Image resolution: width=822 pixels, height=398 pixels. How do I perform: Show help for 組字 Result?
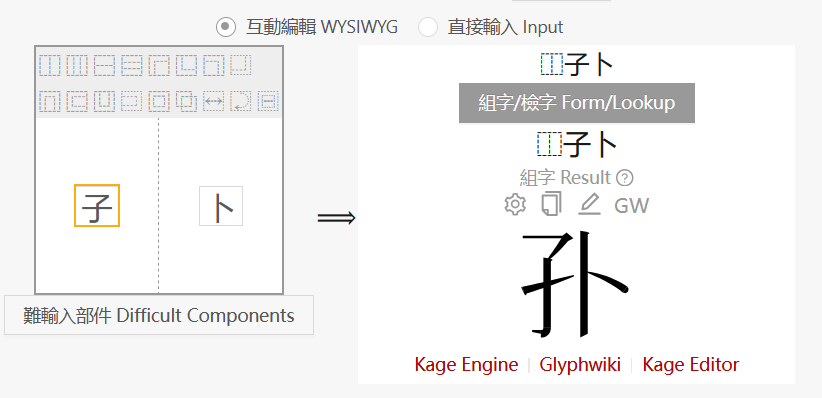(x=624, y=178)
